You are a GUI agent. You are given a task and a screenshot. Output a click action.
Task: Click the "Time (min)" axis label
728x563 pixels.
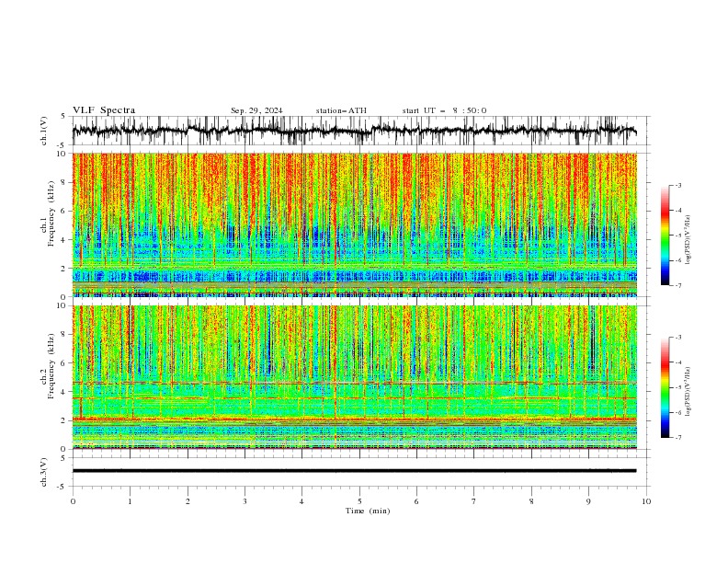pos(368,511)
